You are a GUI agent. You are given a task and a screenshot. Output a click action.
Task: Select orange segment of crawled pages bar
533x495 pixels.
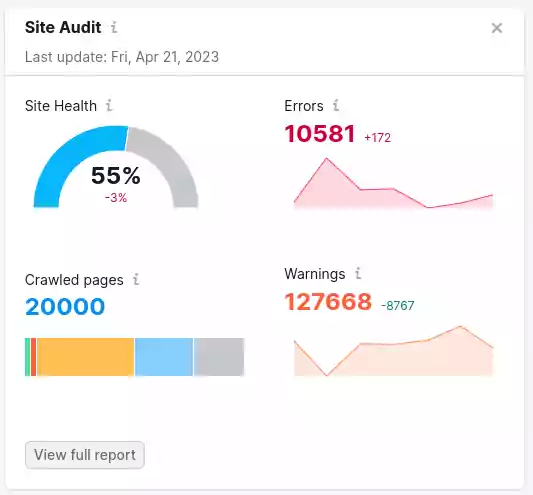coord(85,357)
